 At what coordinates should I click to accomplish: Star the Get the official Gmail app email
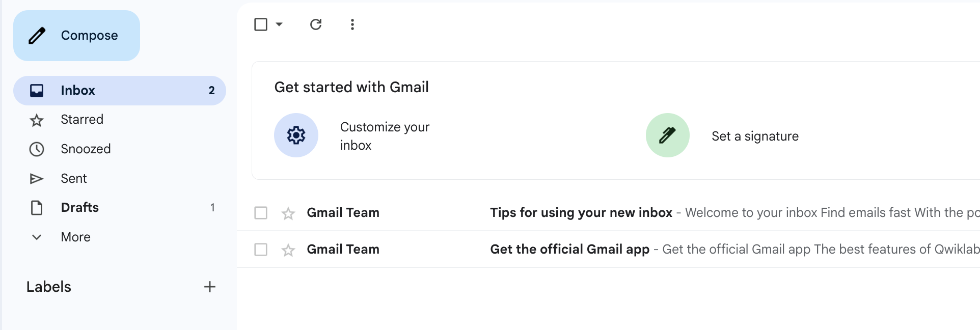(288, 250)
